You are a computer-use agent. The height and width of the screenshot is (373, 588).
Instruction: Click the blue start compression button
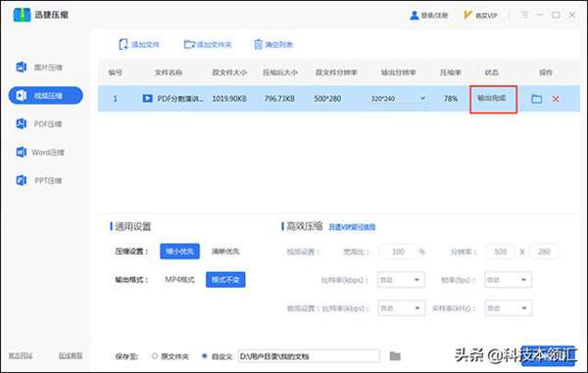coord(548,355)
